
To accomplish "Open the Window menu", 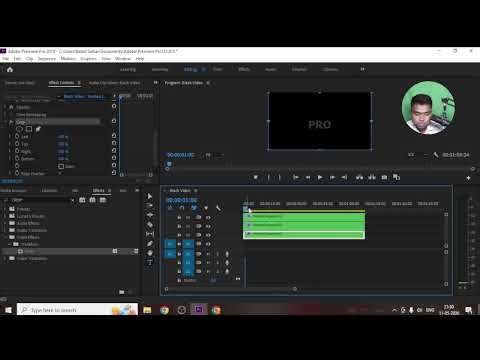I will tap(123, 59).
